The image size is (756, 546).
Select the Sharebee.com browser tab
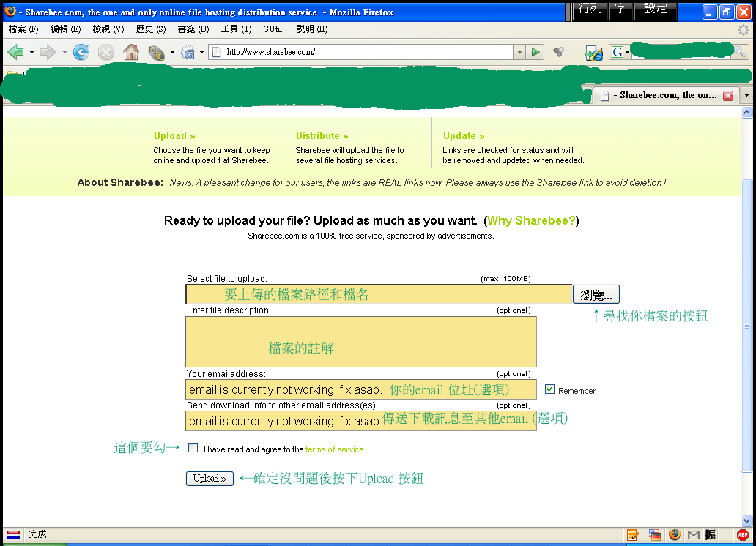[667, 95]
